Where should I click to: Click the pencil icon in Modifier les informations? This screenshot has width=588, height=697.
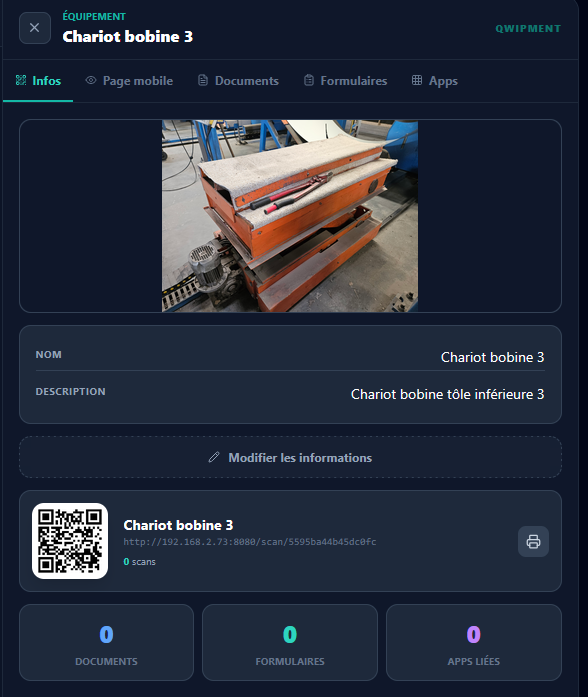(x=214, y=457)
